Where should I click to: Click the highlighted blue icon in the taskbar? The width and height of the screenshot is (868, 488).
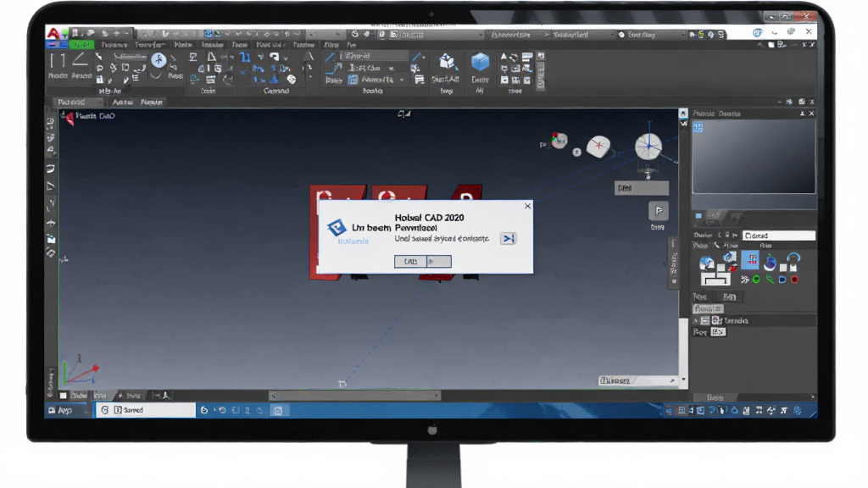point(278,410)
